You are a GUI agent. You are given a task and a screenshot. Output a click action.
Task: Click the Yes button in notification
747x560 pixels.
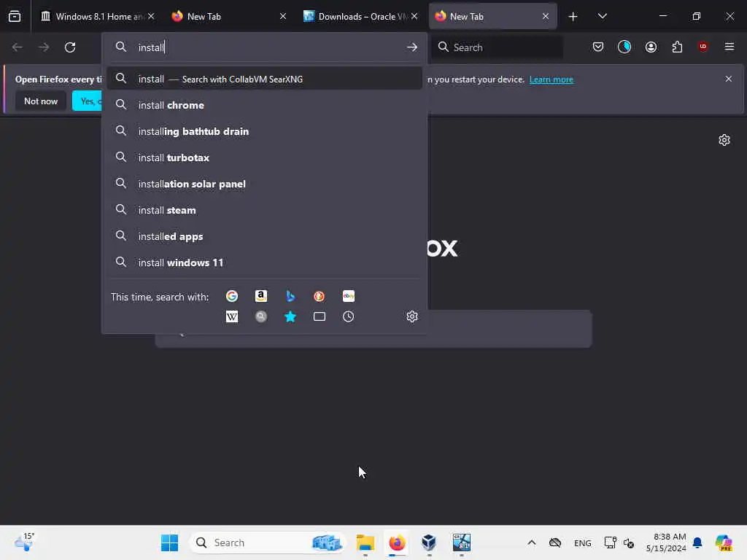point(88,101)
